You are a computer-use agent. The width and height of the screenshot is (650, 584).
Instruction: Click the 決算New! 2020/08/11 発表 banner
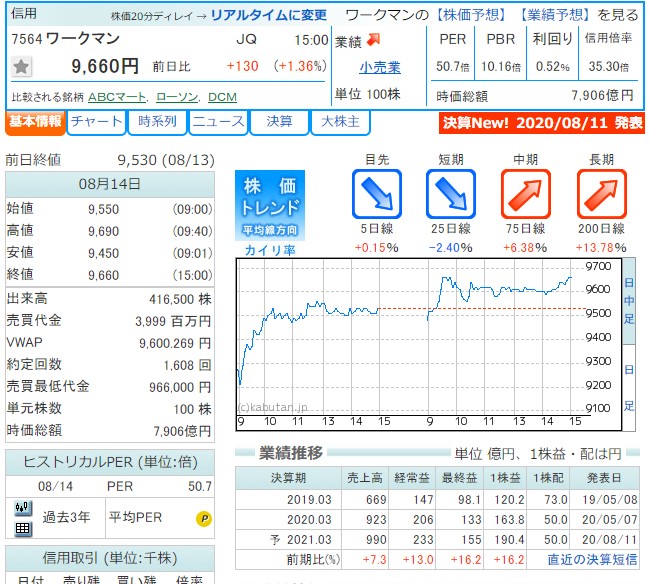pyautogui.click(x=542, y=123)
